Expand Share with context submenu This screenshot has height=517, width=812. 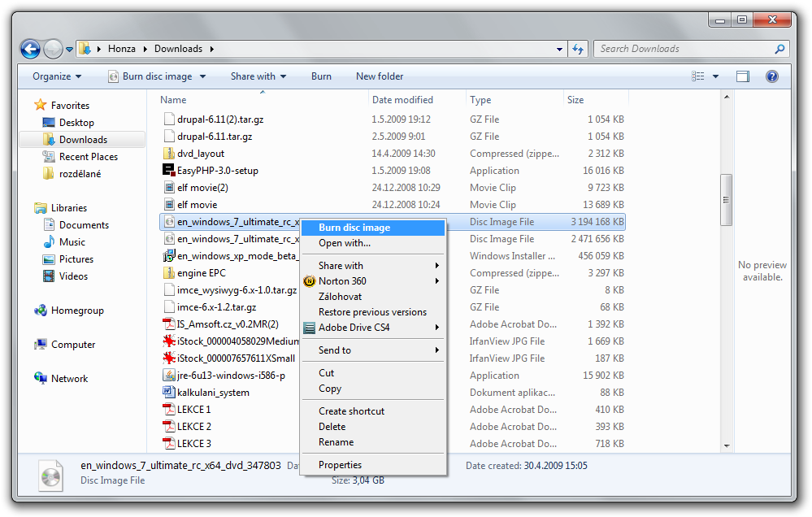373,265
